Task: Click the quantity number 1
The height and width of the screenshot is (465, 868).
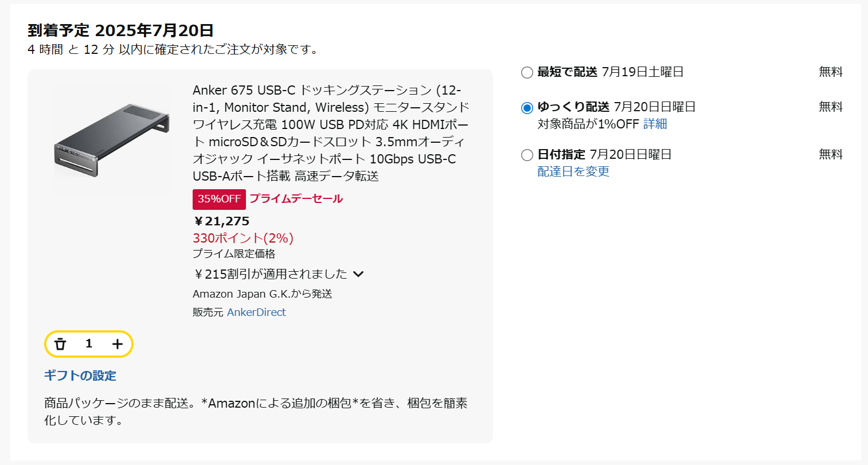Action: click(x=89, y=344)
